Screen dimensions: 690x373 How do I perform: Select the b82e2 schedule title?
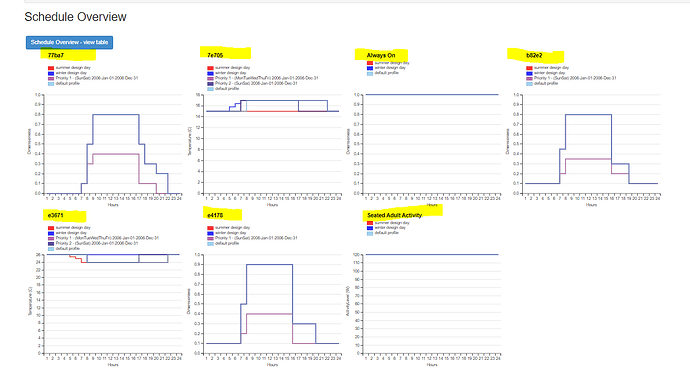pyautogui.click(x=534, y=55)
